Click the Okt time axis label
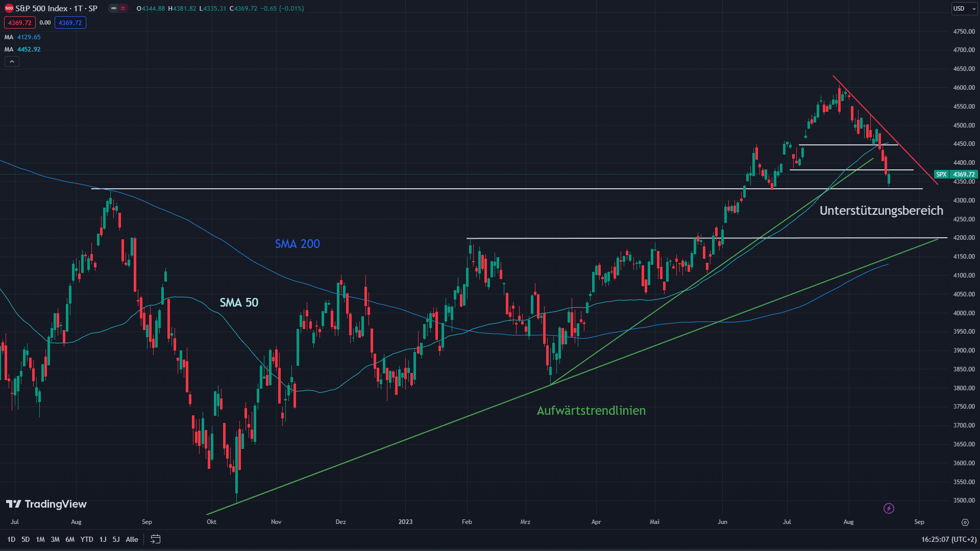Viewport: 980px width, 551px height. click(211, 522)
